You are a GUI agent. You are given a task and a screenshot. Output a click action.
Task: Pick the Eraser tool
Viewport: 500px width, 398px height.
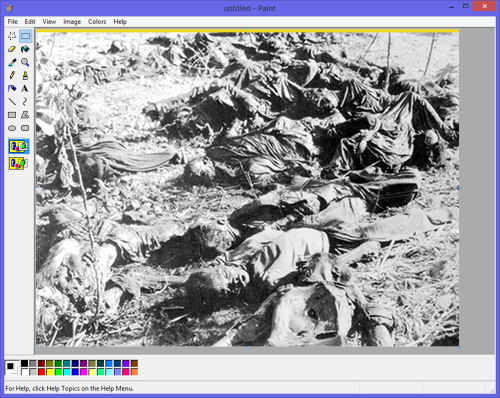point(12,49)
